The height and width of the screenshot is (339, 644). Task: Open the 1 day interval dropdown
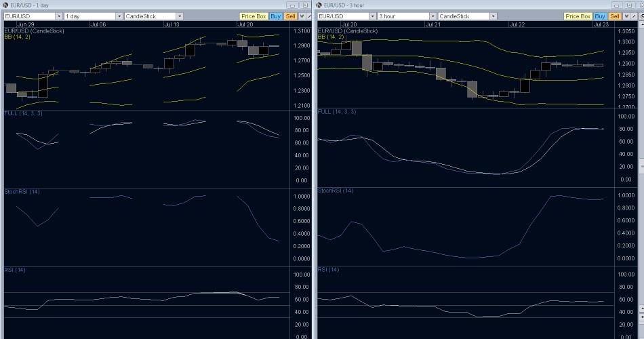119,16
